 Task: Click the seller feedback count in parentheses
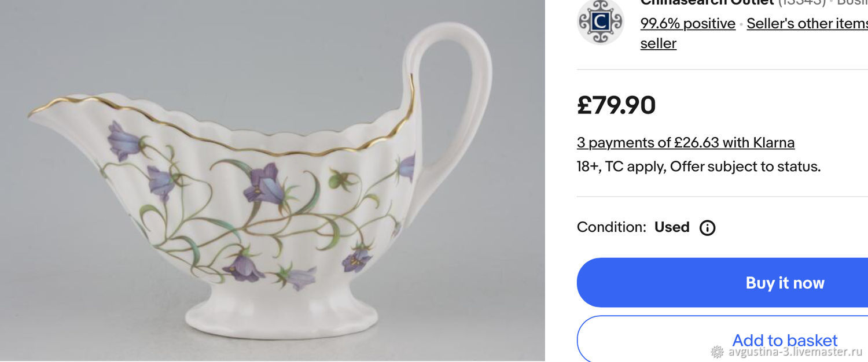pos(801,2)
